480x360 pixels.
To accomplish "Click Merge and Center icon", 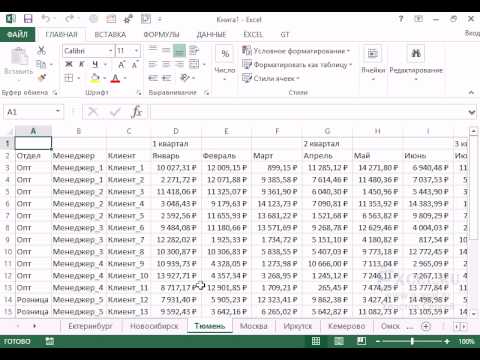I will 194,64.
